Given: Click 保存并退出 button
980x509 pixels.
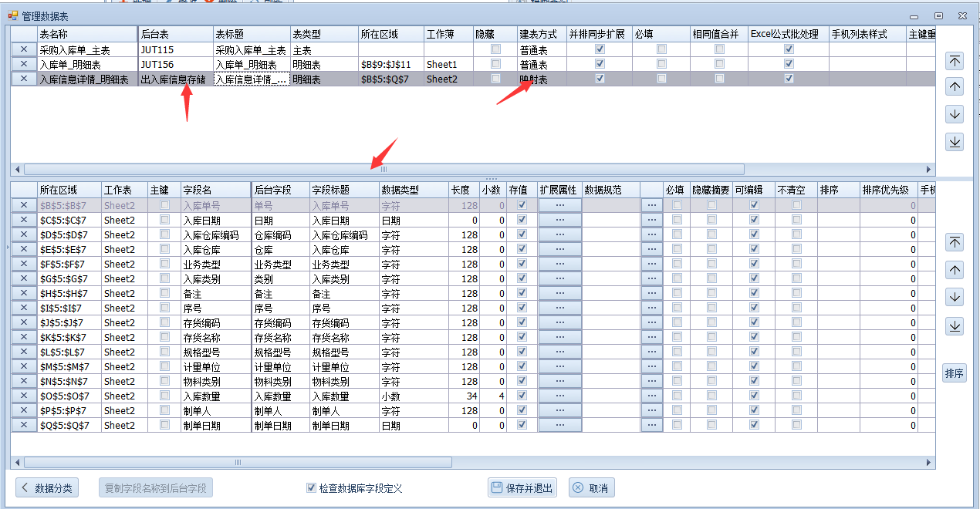Looking at the screenshot, I should [x=522, y=488].
